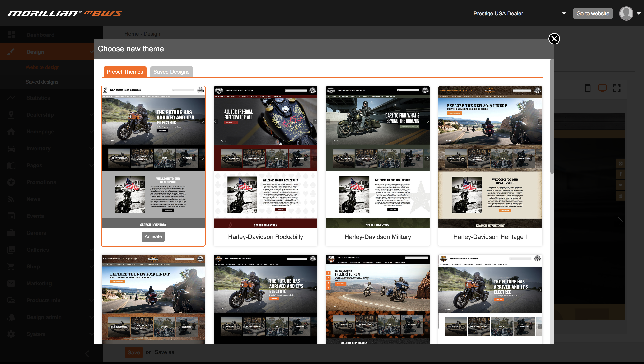The height and width of the screenshot is (364, 644).
Task: Select mobile device preview icon
Action: (x=588, y=88)
